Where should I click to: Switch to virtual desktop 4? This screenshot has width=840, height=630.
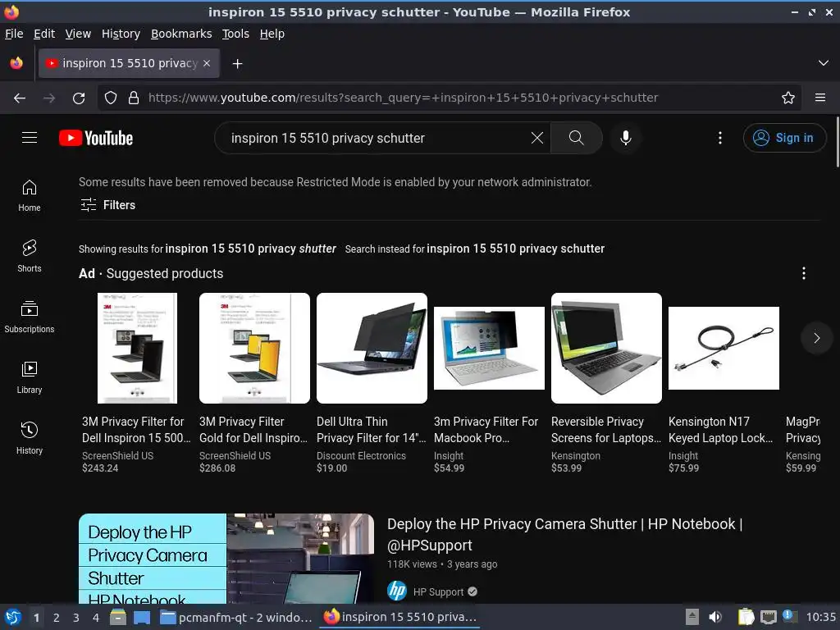96,618
